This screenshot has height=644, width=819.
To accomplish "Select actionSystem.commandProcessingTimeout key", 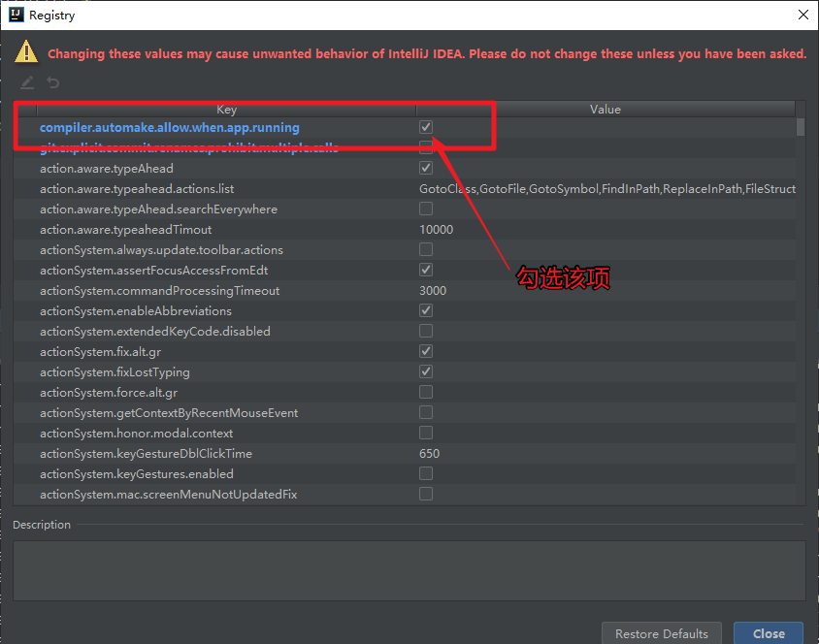I will pyautogui.click(x=159, y=290).
